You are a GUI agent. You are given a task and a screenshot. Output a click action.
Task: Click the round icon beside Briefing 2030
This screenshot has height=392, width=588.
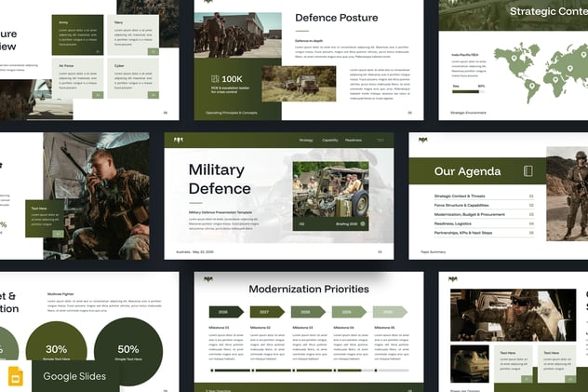pyautogui.click(x=363, y=223)
